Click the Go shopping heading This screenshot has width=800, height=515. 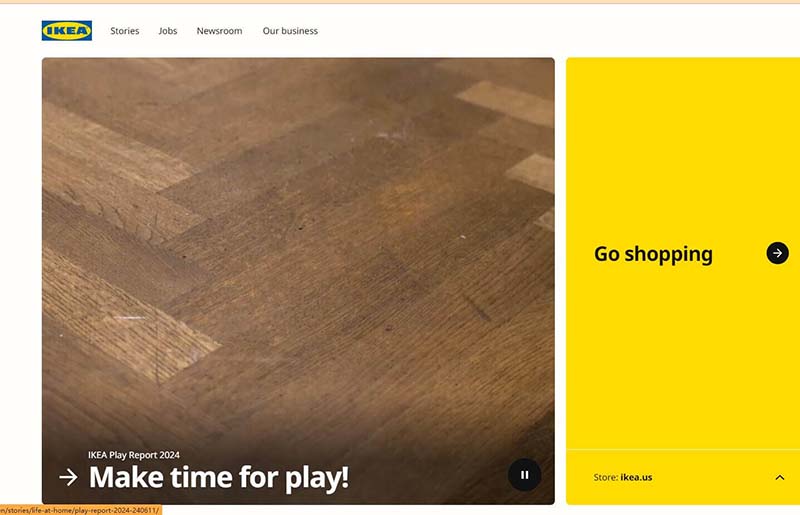pos(653,254)
